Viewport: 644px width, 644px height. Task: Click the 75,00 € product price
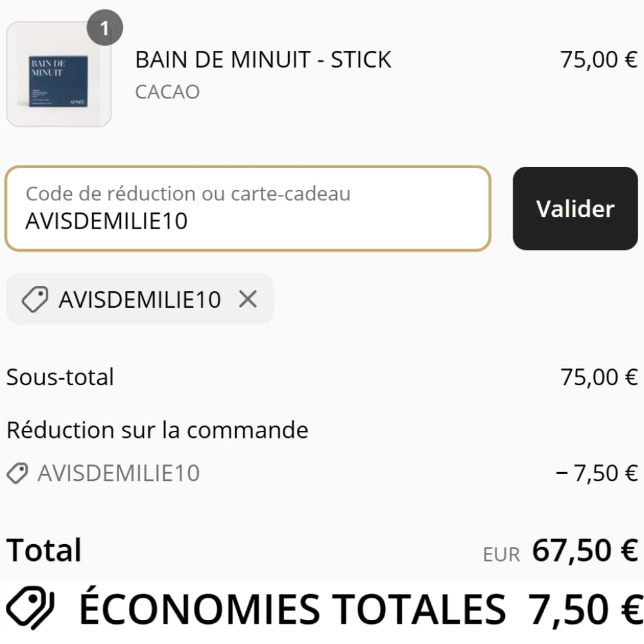pyautogui.click(x=599, y=59)
